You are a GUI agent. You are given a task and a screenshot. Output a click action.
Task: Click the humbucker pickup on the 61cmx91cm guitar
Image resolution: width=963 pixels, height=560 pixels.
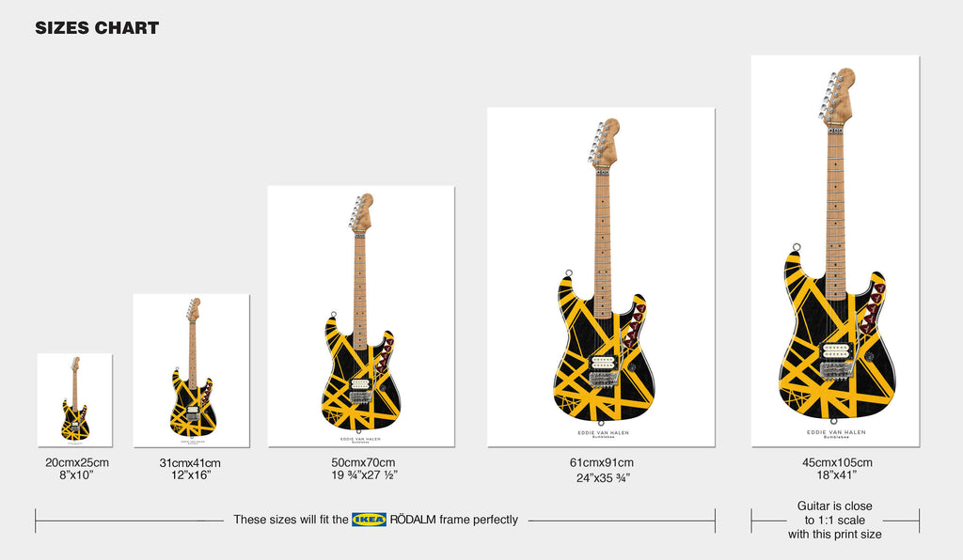603,363
